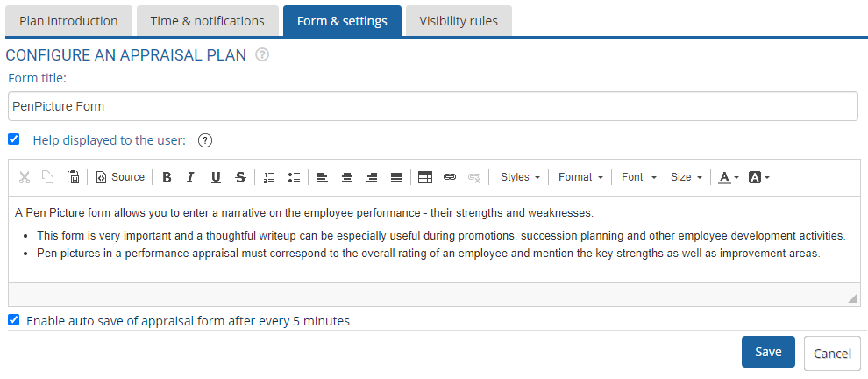Center align the help text
The height and width of the screenshot is (379, 868).
(x=347, y=177)
